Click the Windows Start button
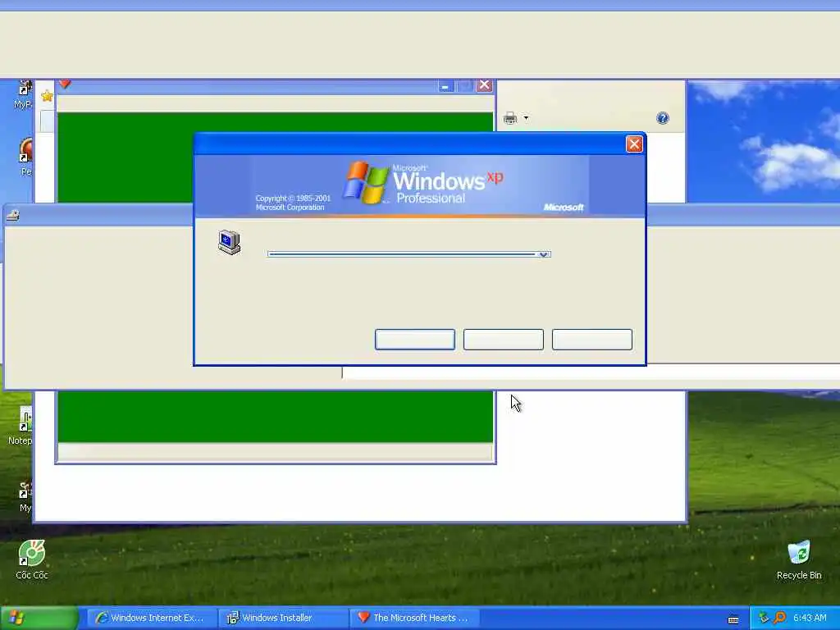The width and height of the screenshot is (840, 630). click(39, 618)
